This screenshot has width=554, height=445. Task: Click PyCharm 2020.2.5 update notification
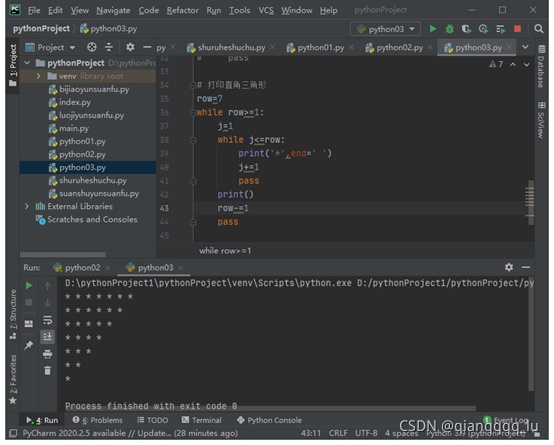click(130, 433)
